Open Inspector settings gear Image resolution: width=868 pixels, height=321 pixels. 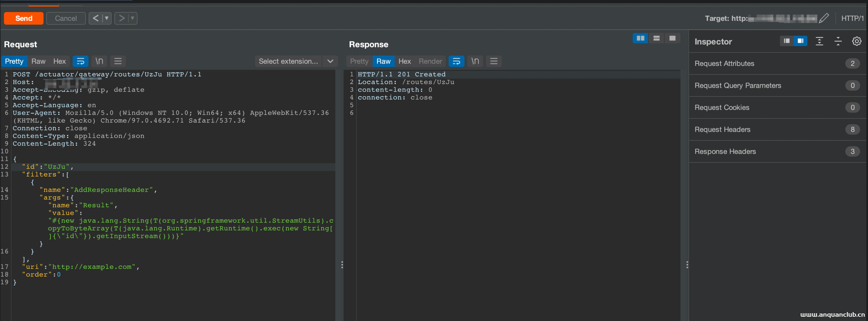pos(857,41)
